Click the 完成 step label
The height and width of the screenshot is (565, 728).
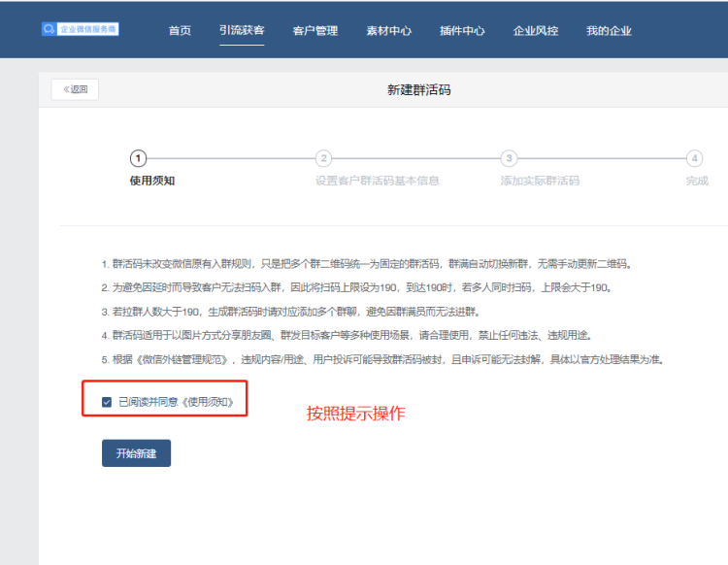(697, 181)
